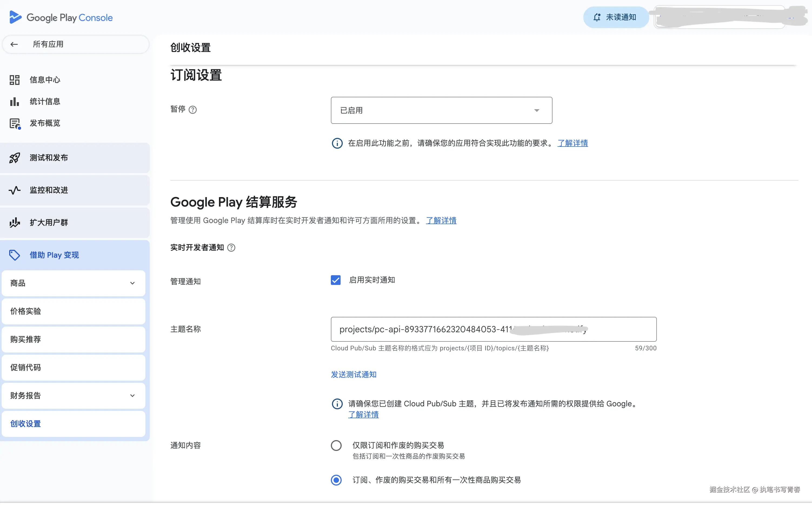The height and width of the screenshot is (505, 812).
Task: Open the Google Play Console home logo
Action: tap(60, 17)
